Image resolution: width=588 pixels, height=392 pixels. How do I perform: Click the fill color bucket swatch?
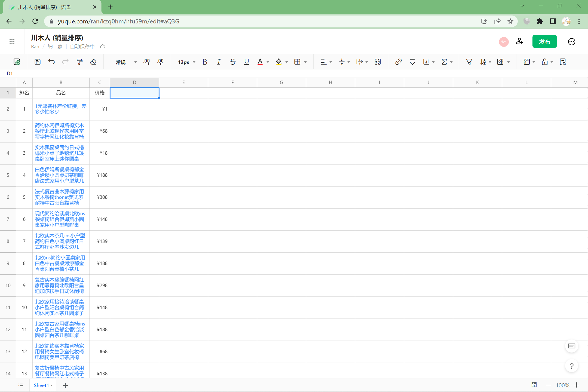click(278, 62)
